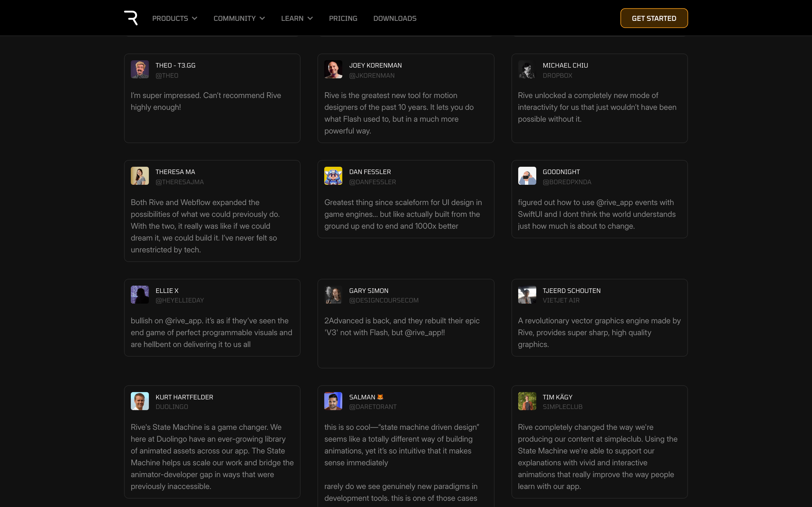Select Goodnight's avatar image
The image size is (812, 507).
pos(527,176)
